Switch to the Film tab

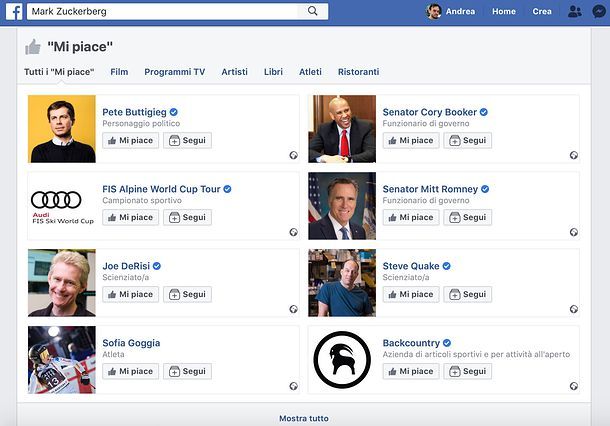click(x=119, y=72)
